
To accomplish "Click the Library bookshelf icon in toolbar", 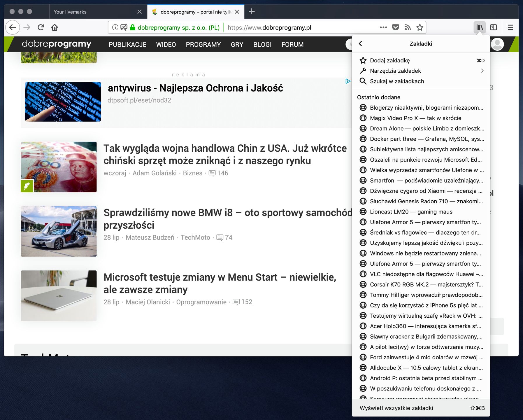I will (480, 27).
